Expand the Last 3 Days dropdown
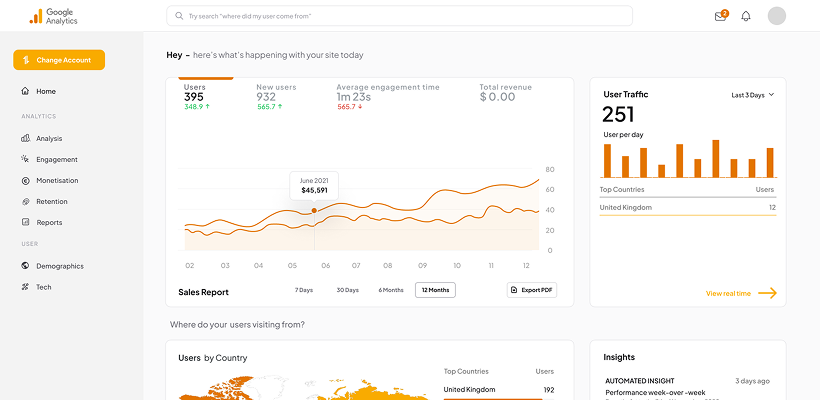 coord(753,95)
